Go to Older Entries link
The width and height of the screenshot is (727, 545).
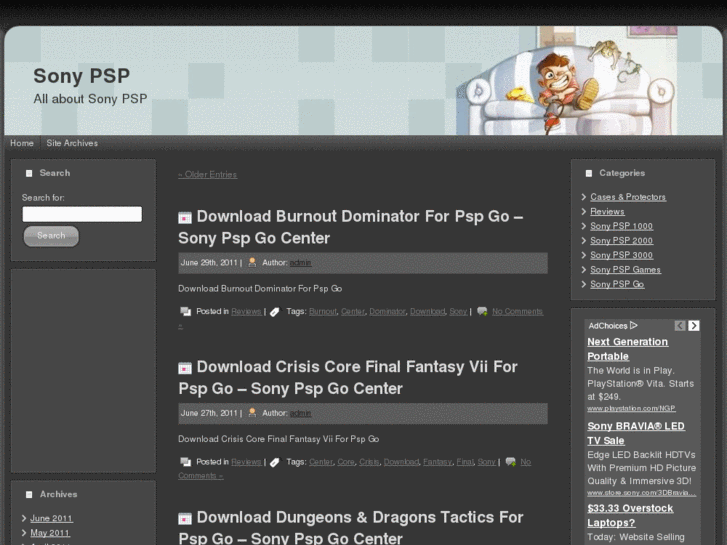(x=208, y=175)
